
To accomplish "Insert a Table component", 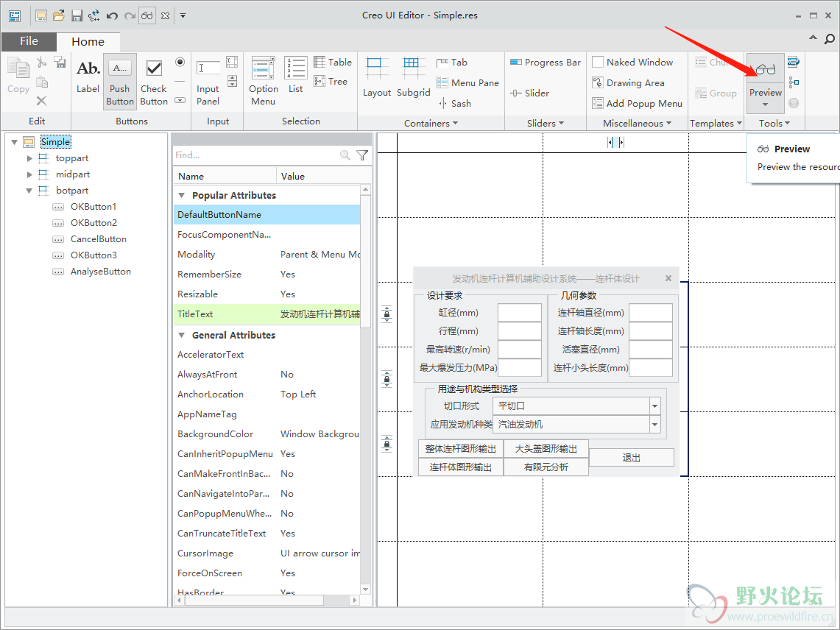I will click(333, 63).
